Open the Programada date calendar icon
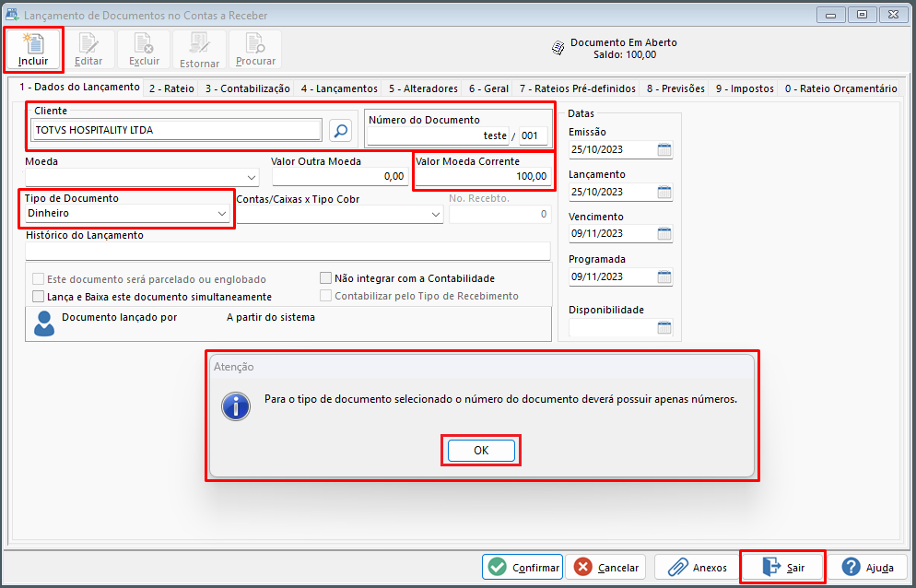The height and width of the screenshot is (588, 916). tap(664, 276)
